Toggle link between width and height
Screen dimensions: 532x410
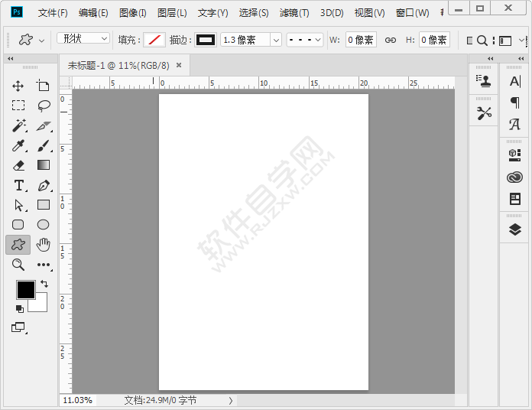pos(390,40)
